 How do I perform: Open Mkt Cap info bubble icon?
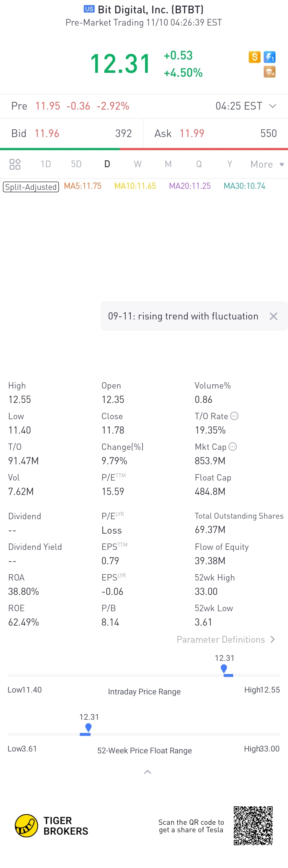click(233, 446)
